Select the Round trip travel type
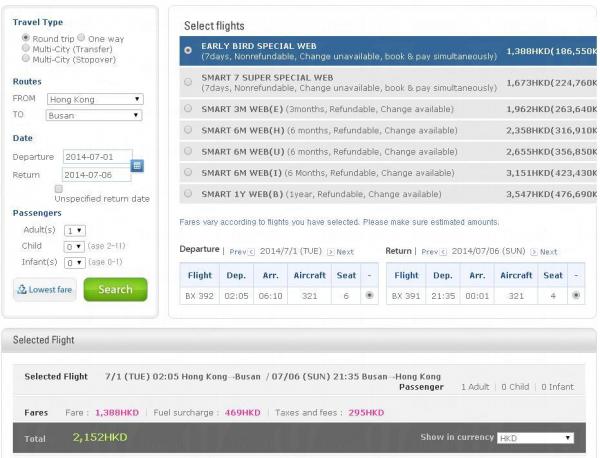Screen dimensions: 600x458 click(25, 38)
